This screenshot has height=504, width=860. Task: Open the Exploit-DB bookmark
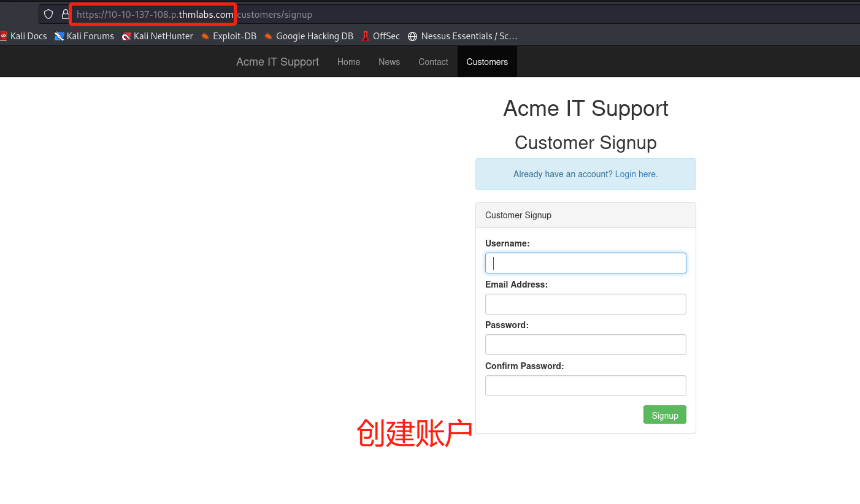pyautogui.click(x=229, y=36)
